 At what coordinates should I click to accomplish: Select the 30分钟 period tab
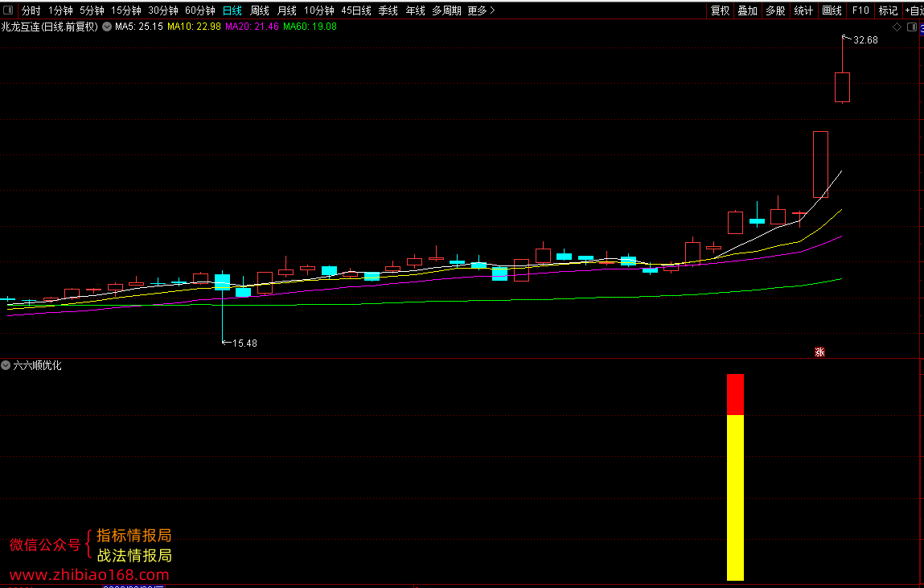click(x=163, y=10)
